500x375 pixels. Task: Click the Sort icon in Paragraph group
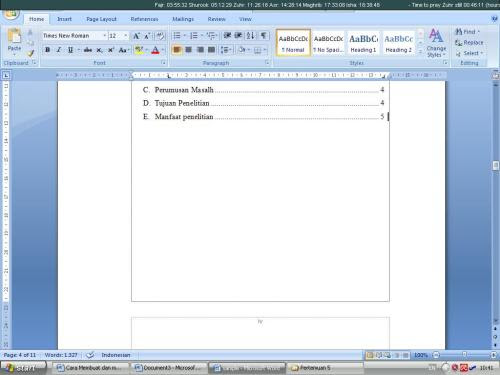point(251,35)
